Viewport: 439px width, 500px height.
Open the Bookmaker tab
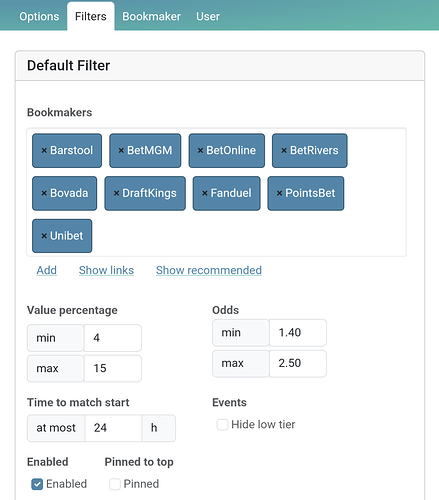click(151, 16)
